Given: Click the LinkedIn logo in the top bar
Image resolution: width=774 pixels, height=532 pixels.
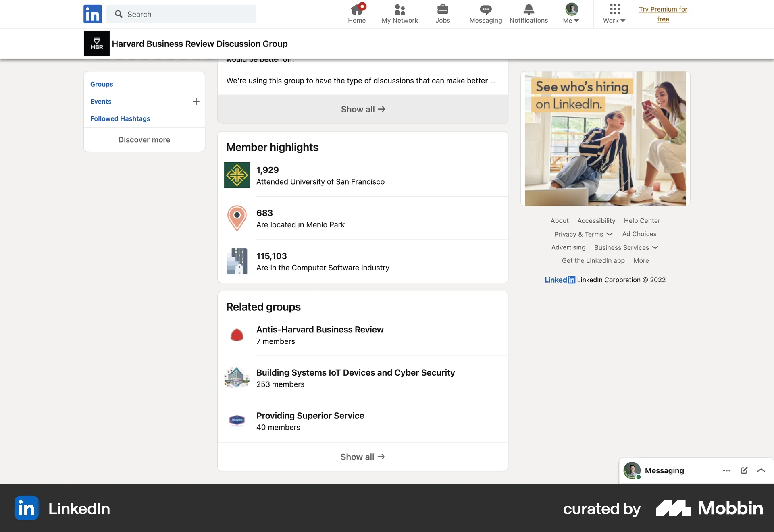Looking at the screenshot, I should (92, 14).
